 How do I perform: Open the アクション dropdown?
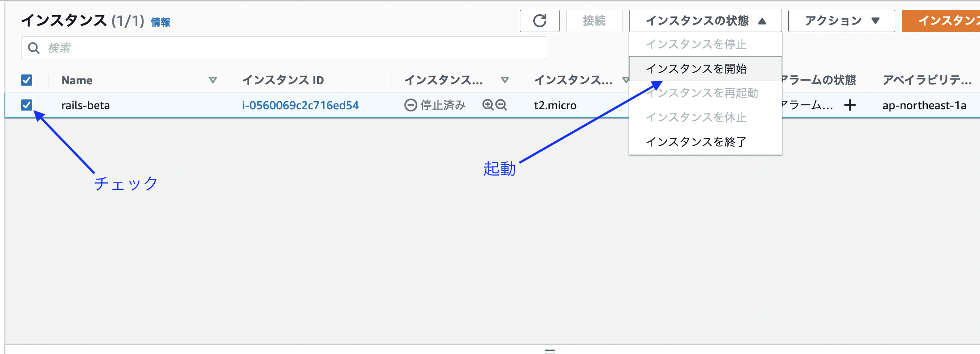click(x=841, y=21)
